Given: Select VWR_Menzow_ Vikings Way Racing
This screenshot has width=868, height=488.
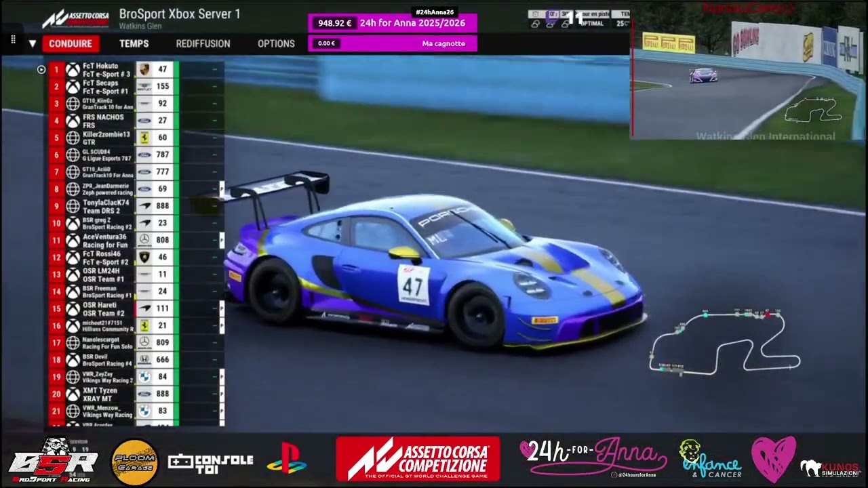Looking at the screenshot, I should point(107,411).
